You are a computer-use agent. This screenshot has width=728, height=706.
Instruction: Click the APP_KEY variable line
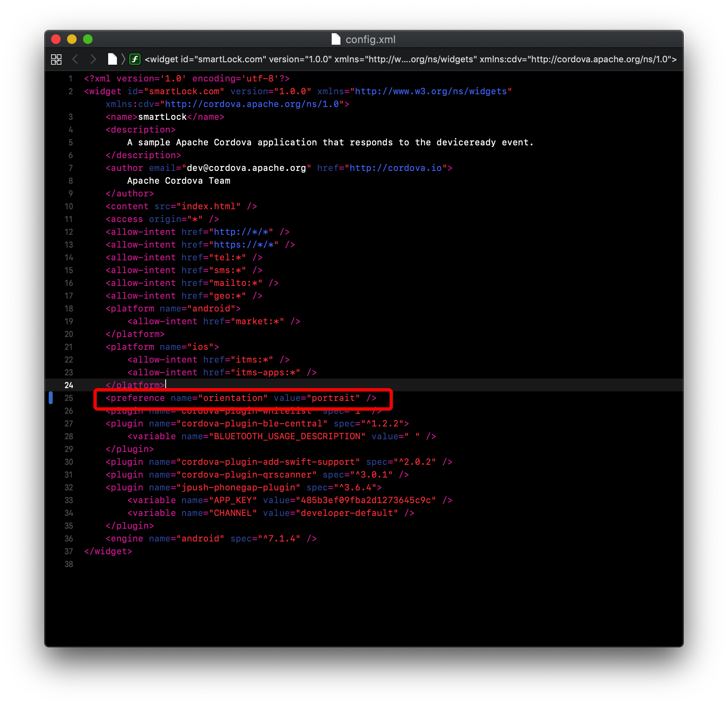290,500
